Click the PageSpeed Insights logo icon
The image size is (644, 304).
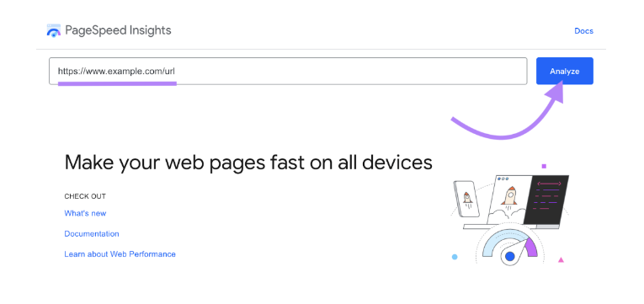tap(54, 30)
